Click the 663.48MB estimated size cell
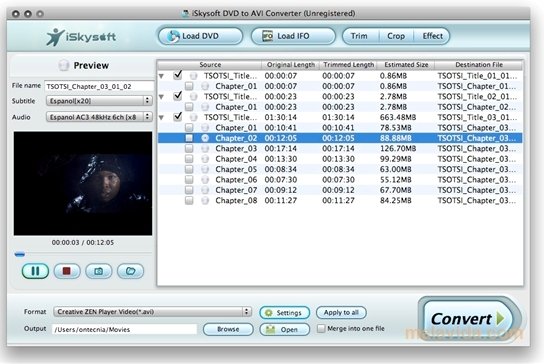The width and height of the screenshot is (544, 364). (398, 117)
